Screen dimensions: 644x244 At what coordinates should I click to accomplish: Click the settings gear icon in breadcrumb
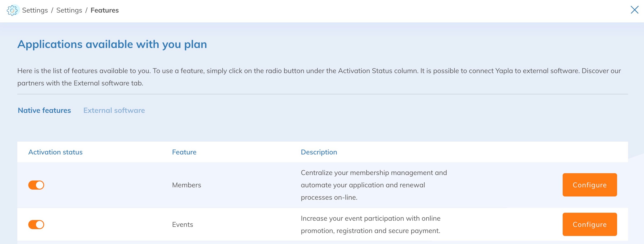click(12, 10)
